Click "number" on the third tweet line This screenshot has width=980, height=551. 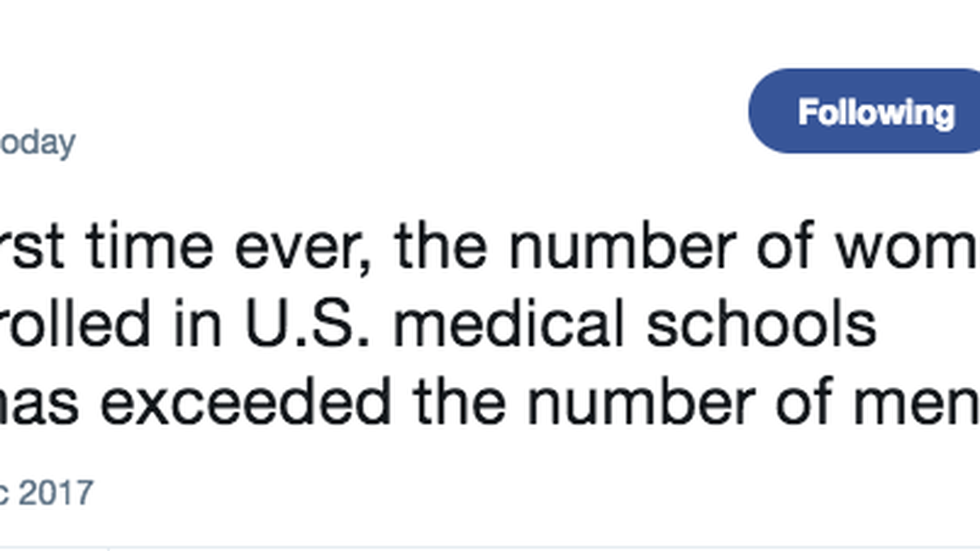click(641, 402)
